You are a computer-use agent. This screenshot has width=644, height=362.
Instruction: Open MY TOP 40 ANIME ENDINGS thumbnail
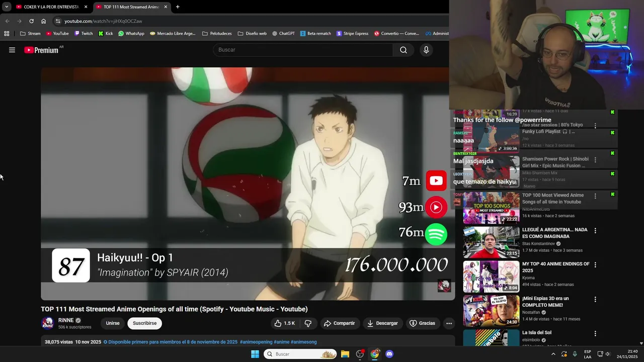tap(491, 276)
